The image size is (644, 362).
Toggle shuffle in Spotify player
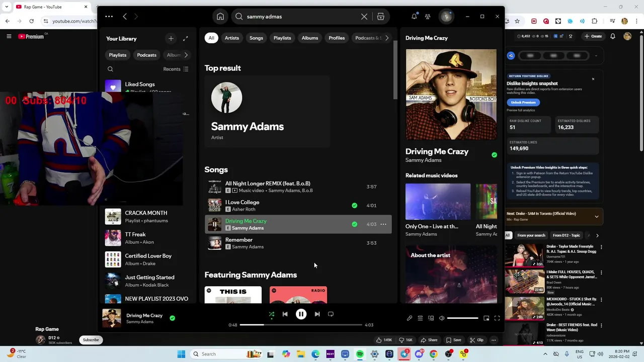(271, 314)
